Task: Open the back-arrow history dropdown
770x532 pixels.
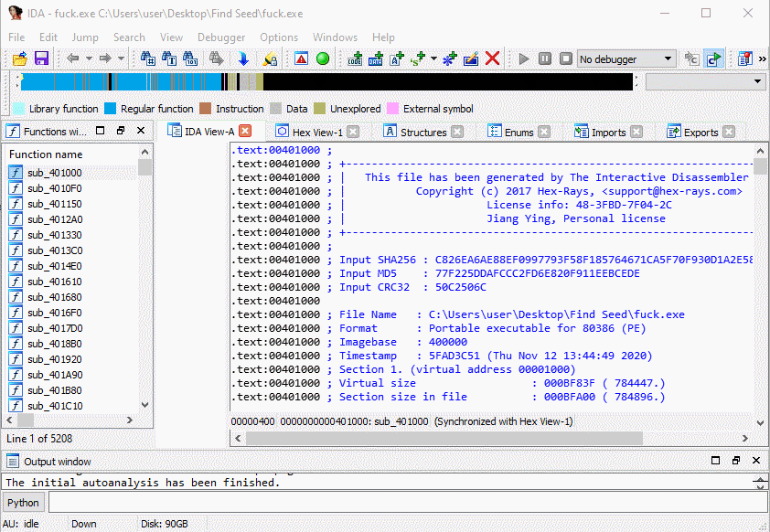Action: point(89,59)
